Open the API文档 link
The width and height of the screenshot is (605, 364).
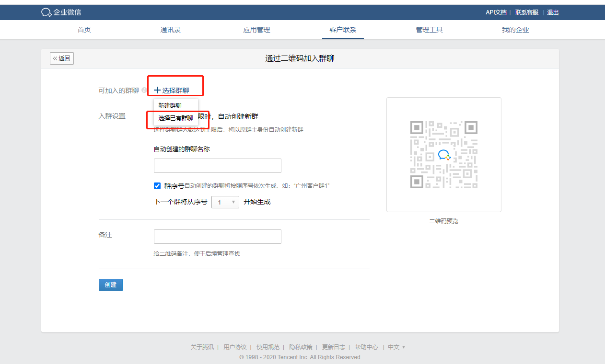click(496, 12)
